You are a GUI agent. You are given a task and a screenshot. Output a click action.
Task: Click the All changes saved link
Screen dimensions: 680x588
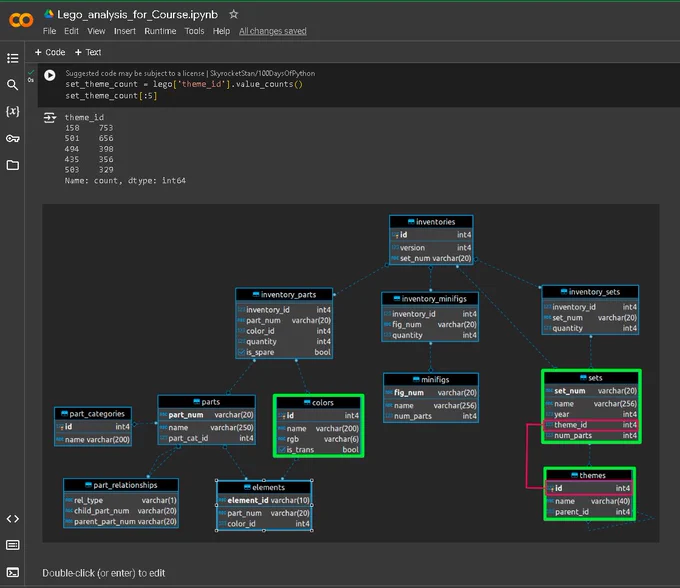[x=273, y=31]
